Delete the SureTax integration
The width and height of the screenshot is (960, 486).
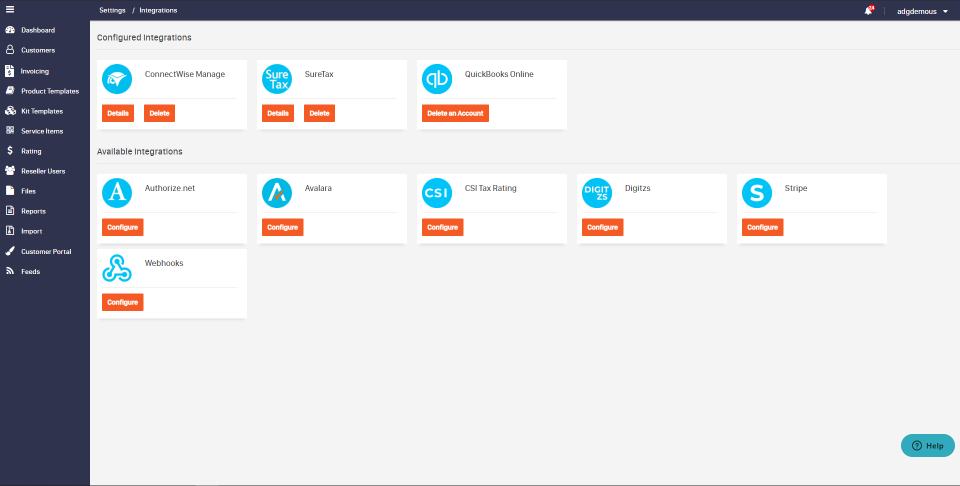(x=320, y=113)
